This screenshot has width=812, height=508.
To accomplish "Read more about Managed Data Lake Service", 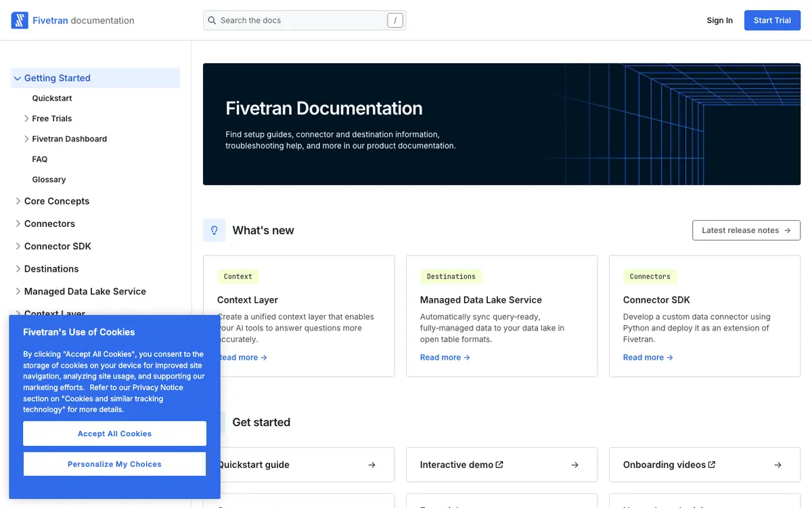I will click(445, 358).
